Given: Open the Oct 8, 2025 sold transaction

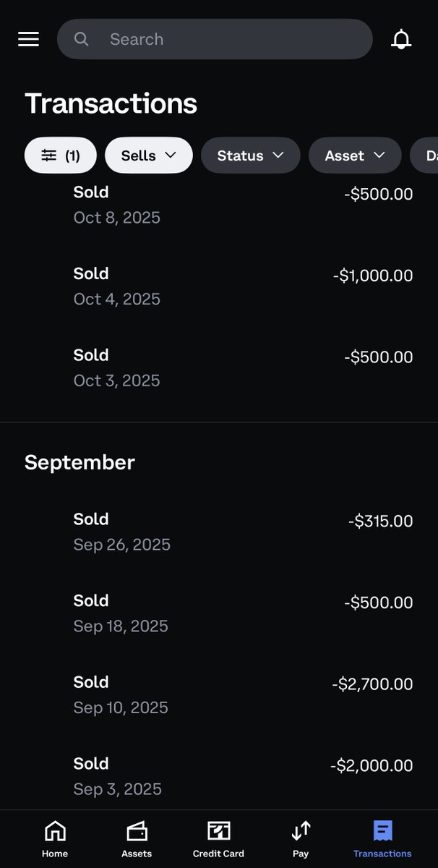Looking at the screenshot, I should 219,205.
